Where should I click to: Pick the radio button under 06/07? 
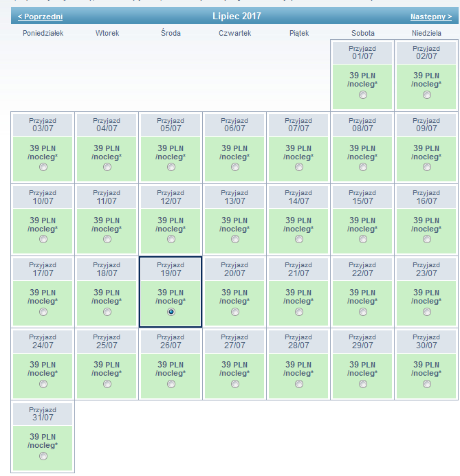tap(235, 167)
